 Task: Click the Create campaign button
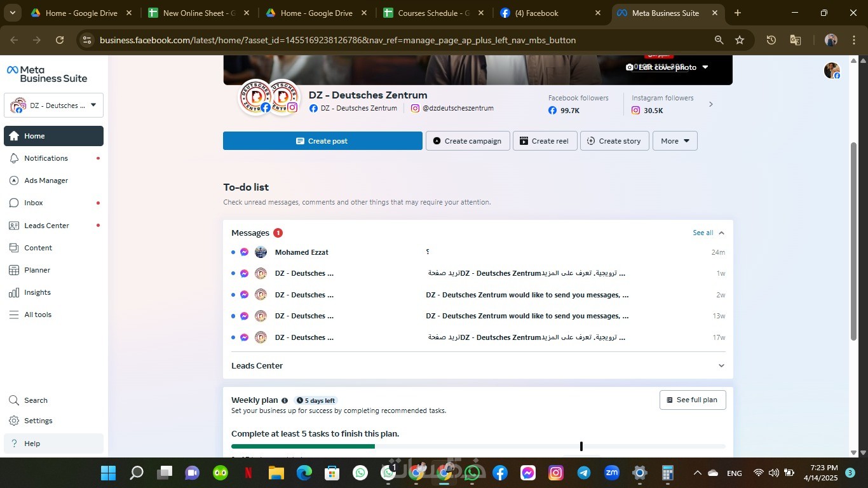click(x=468, y=141)
